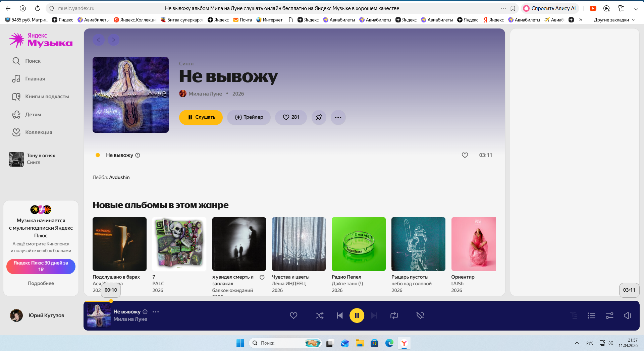Click Подробнее under the Plus offer
Viewport: 644px width, 351px height.
41,283
